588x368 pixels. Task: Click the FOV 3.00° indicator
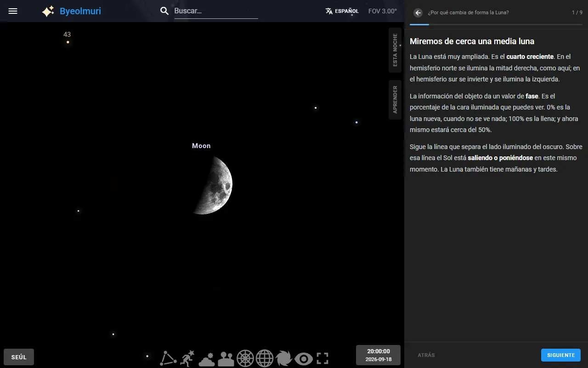coord(383,11)
